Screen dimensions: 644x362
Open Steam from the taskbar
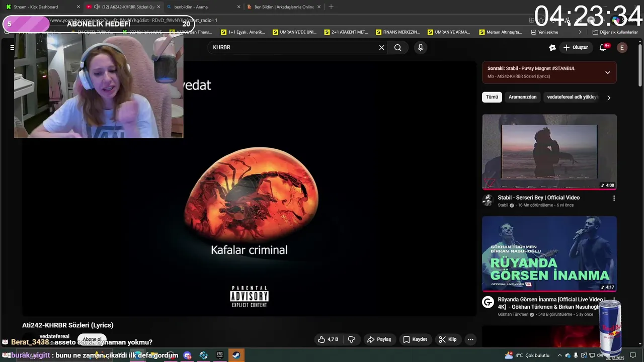point(236,355)
